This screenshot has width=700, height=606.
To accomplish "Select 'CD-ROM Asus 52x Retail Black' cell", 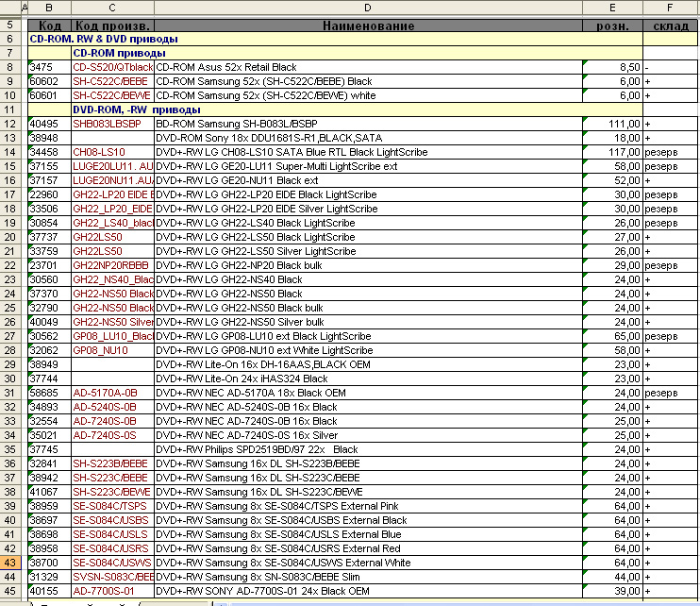I will click(368, 67).
